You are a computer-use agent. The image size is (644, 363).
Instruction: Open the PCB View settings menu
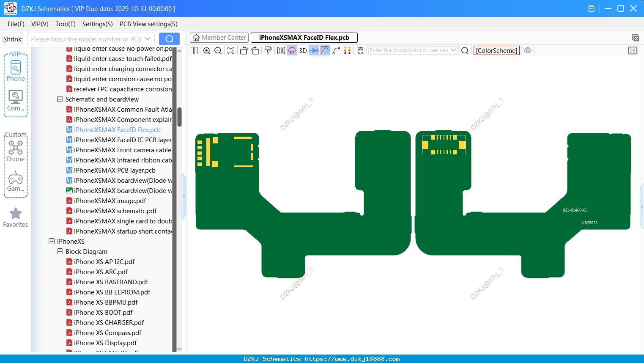pyautogui.click(x=148, y=24)
